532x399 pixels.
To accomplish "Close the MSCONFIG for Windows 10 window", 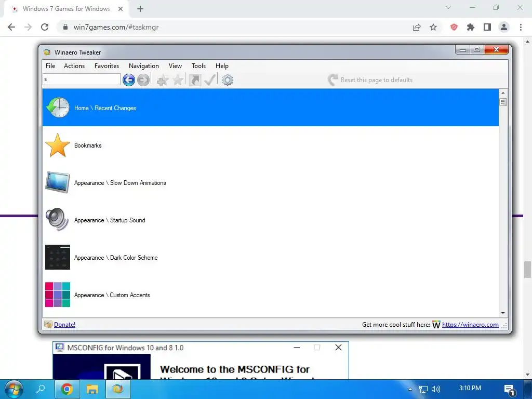I will [338, 348].
